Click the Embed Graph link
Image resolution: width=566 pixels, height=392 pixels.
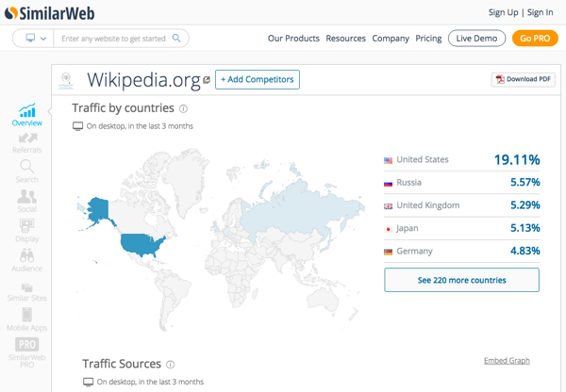tap(507, 360)
